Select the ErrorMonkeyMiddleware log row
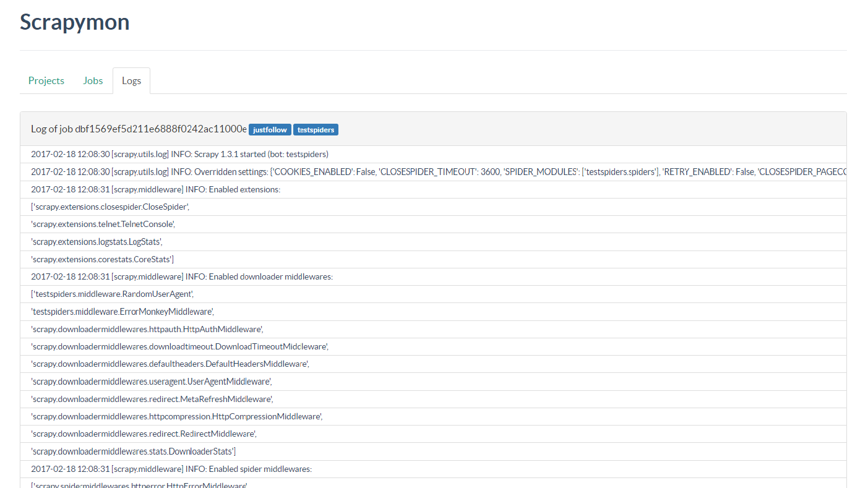Viewport: 868px width, 488px height. click(x=433, y=312)
